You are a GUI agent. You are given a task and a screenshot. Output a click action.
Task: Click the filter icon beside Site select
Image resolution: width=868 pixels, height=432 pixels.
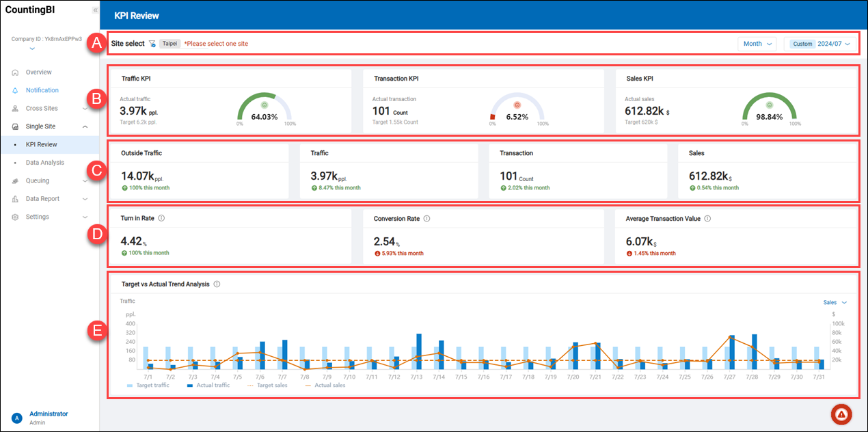point(152,42)
